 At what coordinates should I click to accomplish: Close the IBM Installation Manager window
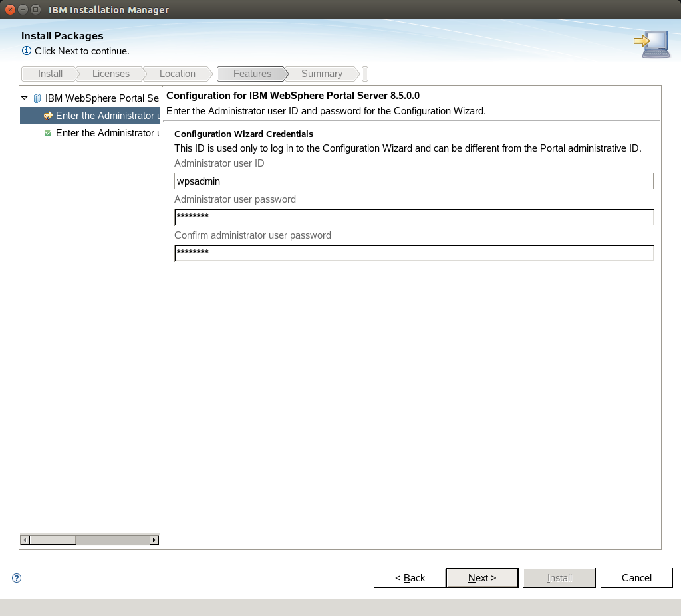[10, 9]
